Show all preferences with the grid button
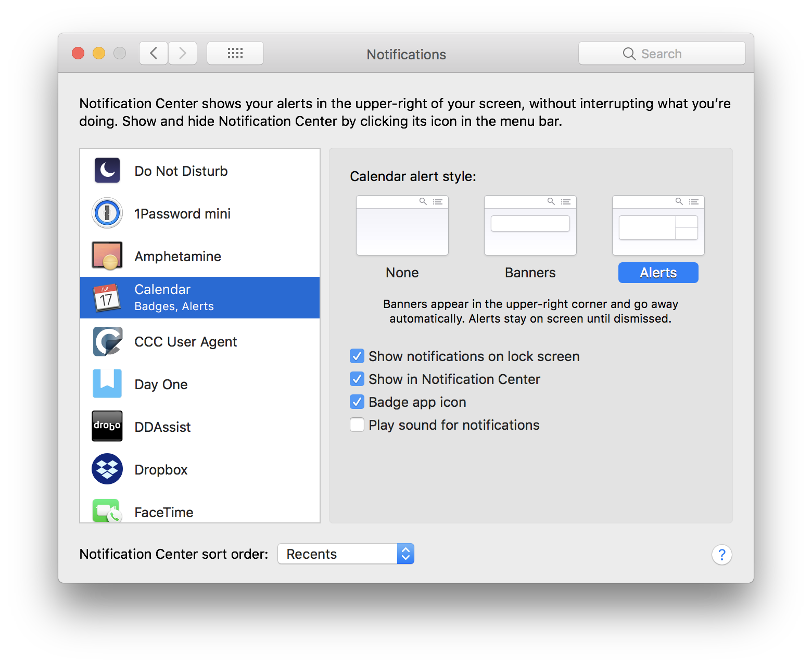This screenshot has height=666, width=812. click(x=235, y=53)
